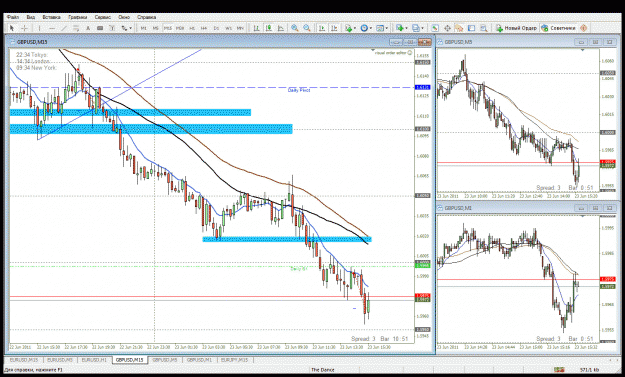Click The Dance profile in status bar
The image size is (625, 377).
tap(322, 370)
